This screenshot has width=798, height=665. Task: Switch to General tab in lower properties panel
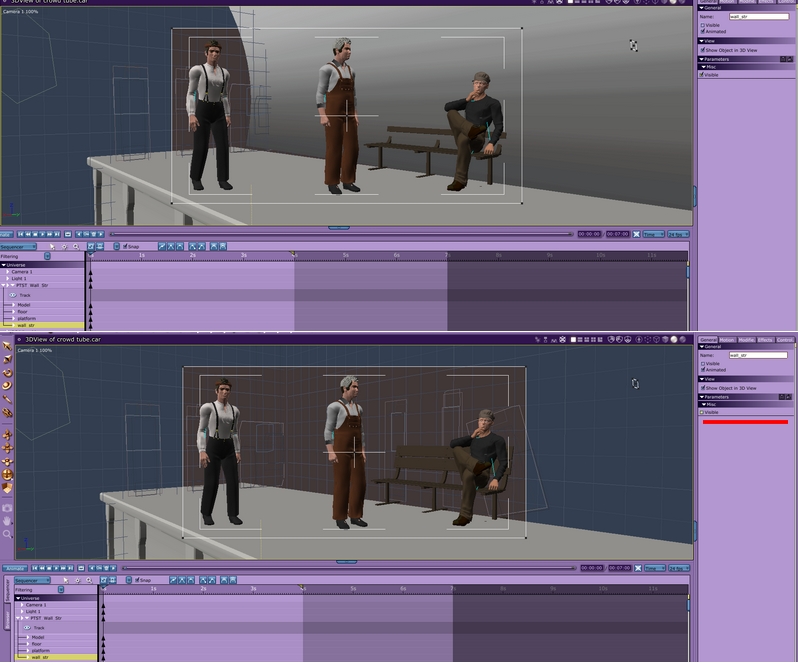(x=707, y=339)
